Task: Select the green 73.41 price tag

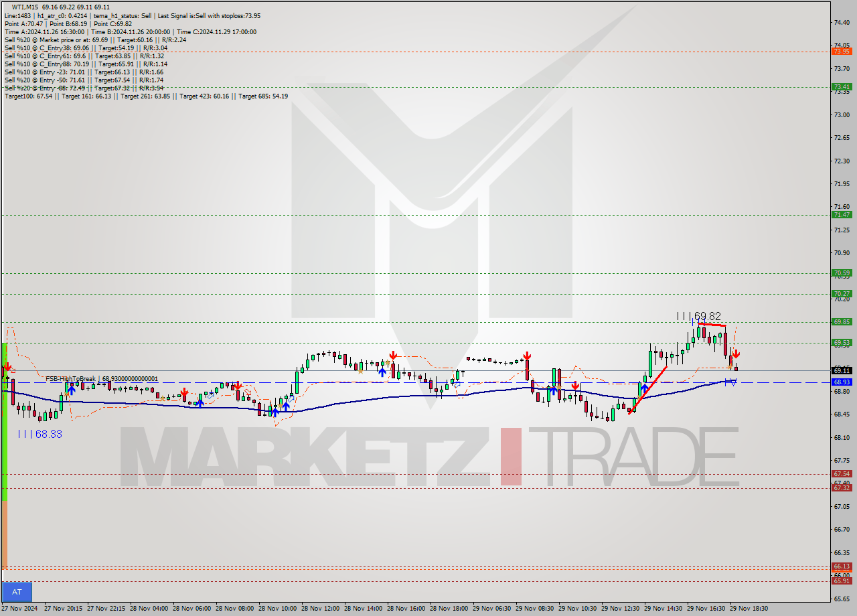Action: click(842, 87)
